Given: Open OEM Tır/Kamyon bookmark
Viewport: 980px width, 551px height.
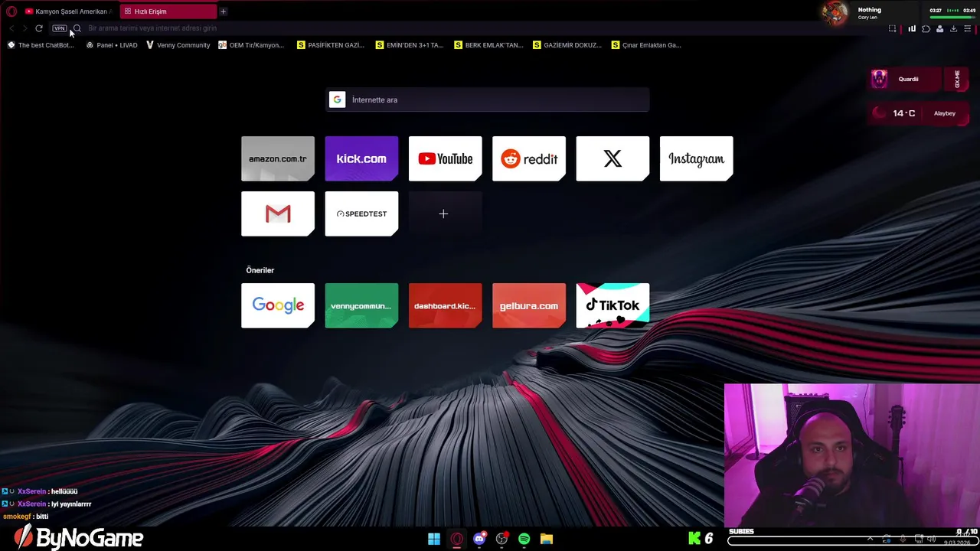Looking at the screenshot, I should point(251,45).
